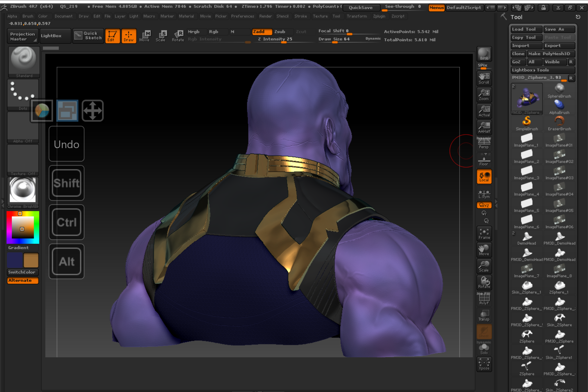The height and width of the screenshot is (392, 588).
Task: Activate the top shelf Move mode
Action: 145,36
